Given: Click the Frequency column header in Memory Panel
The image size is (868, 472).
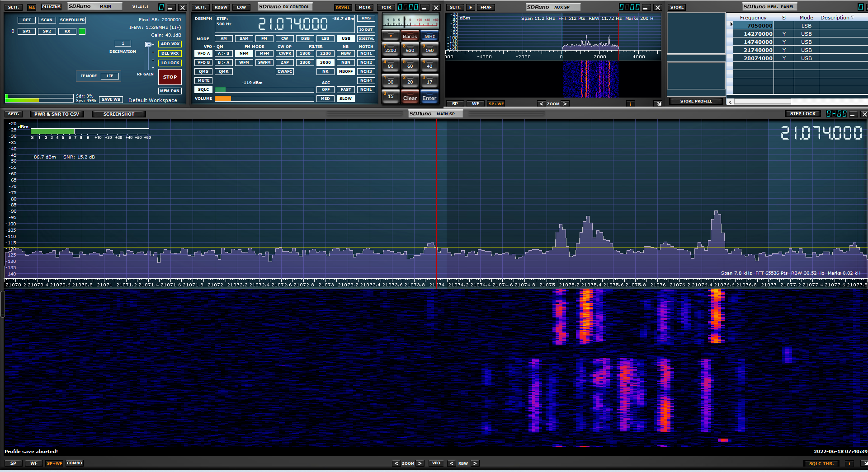Looking at the screenshot, I should [x=753, y=18].
